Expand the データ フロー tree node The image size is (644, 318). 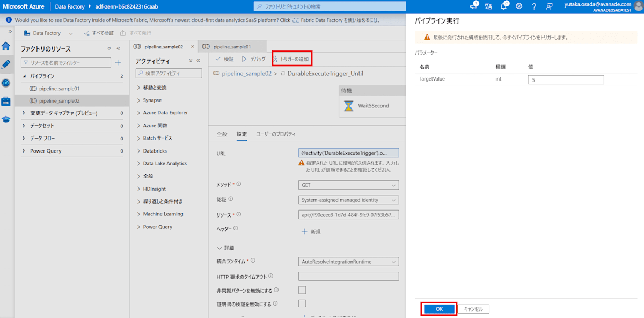point(24,138)
